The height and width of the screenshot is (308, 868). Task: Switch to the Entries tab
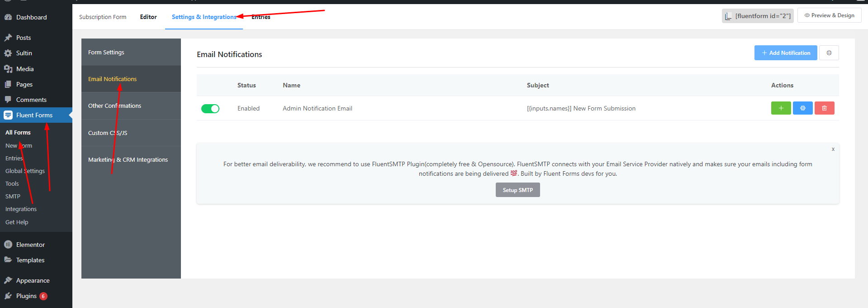pyautogui.click(x=261, y=17)
